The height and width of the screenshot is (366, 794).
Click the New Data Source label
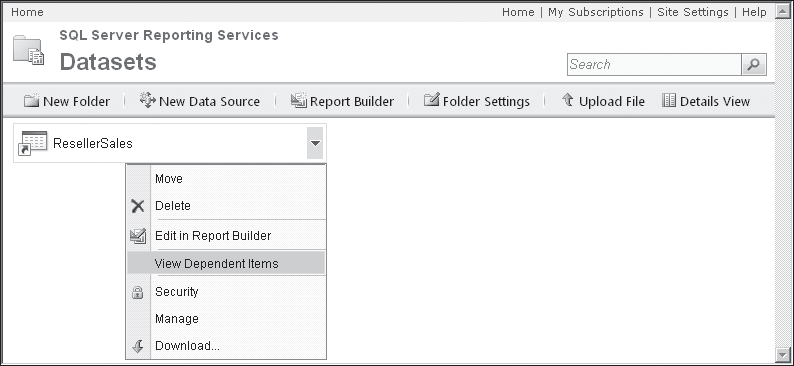pos(209,102)
